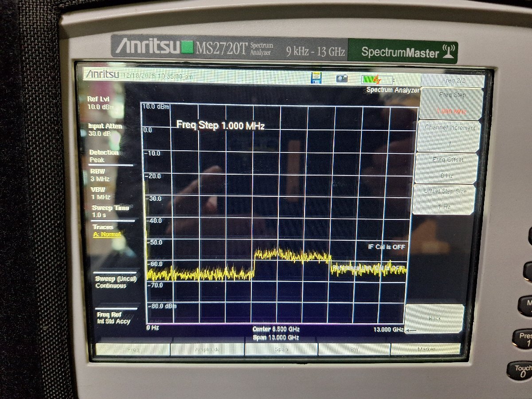Tap the VBW 1 MHz setting
532x399 pixels.
click(101, 193)
